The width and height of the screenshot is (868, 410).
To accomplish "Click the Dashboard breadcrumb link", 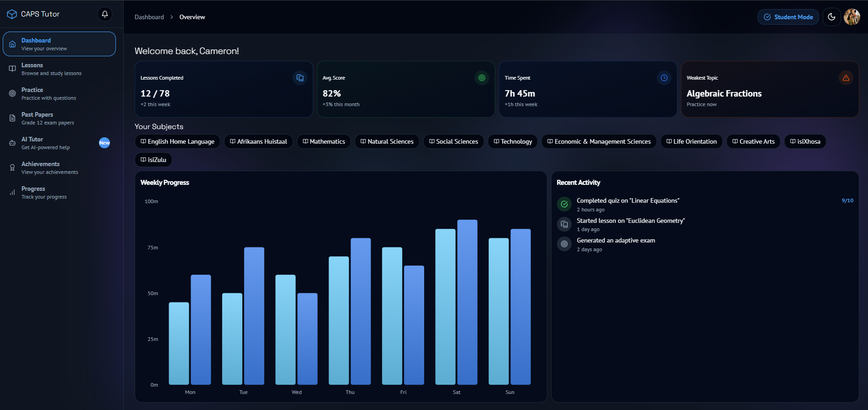I will pos(149,17).
